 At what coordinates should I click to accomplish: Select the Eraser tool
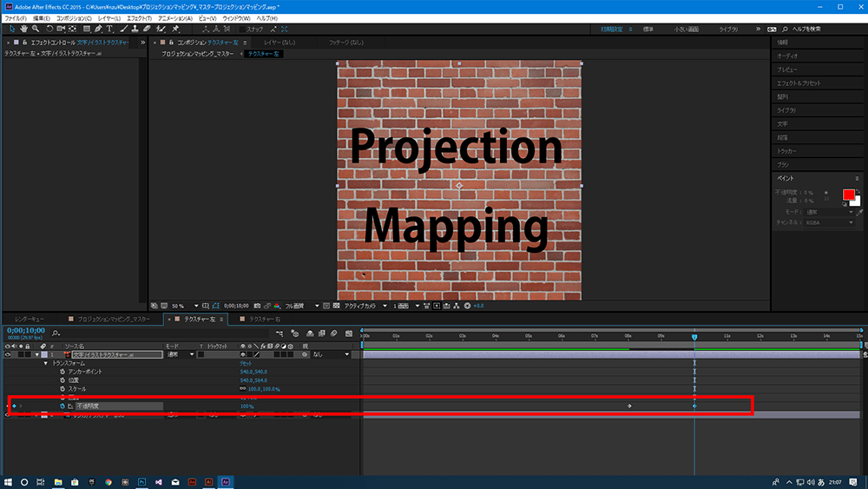(147, 29)
